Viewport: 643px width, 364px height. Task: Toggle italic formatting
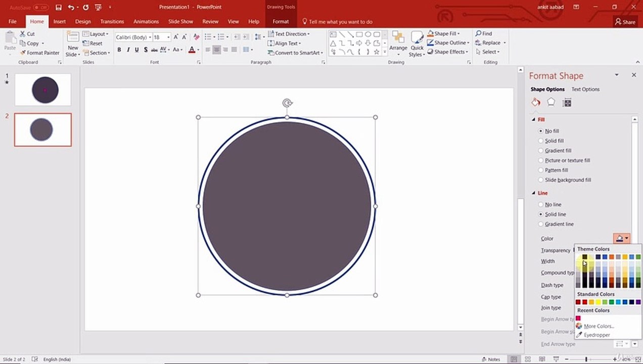[x=128, y=50]
